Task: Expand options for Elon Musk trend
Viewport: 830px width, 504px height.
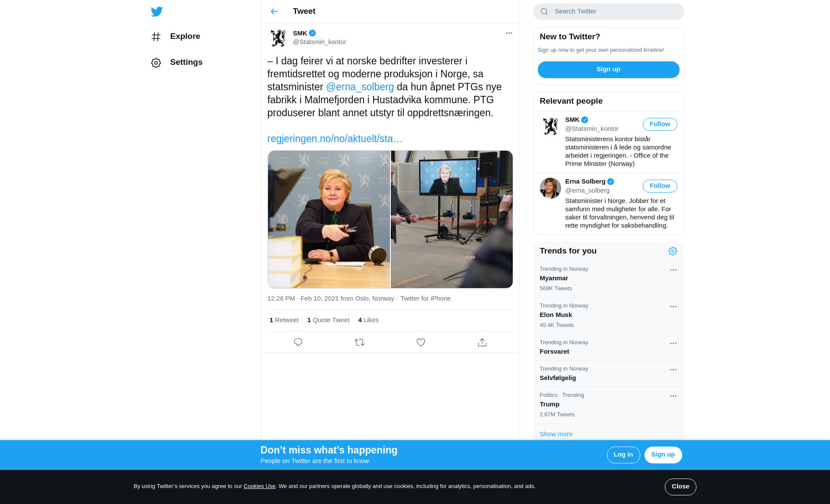Action: coord(673,307)
